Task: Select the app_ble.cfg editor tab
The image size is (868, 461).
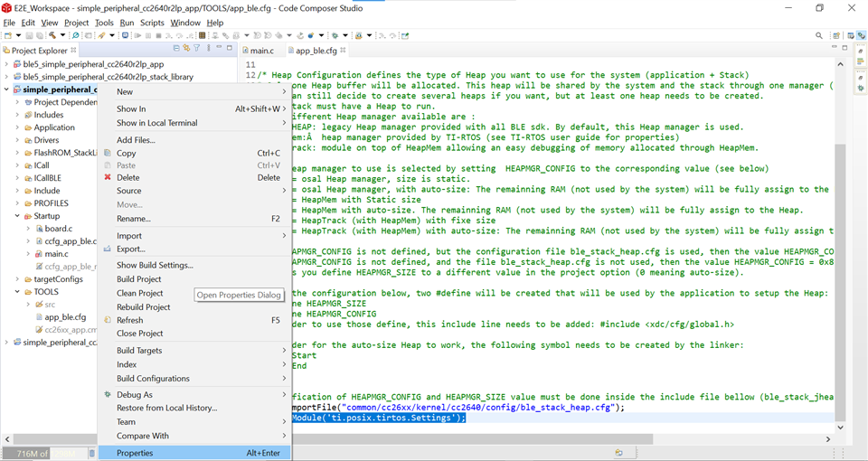Action: coord(316,51)
